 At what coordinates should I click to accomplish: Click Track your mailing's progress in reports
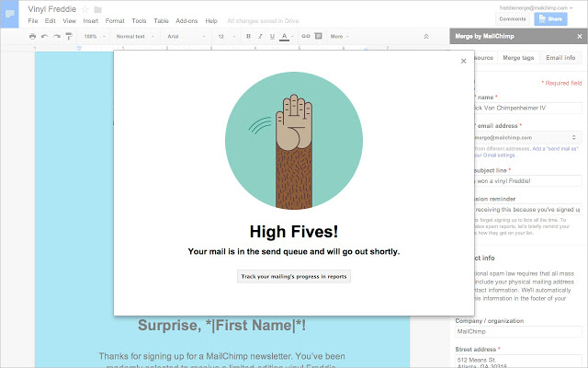point(293,276)
